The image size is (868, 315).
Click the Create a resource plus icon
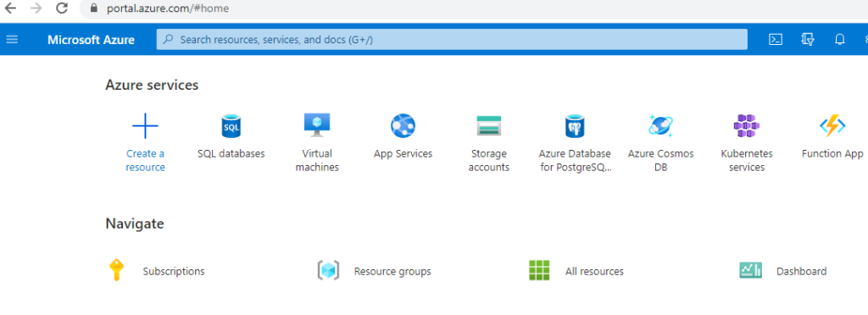pyautogui.click(x=146, y=126)
